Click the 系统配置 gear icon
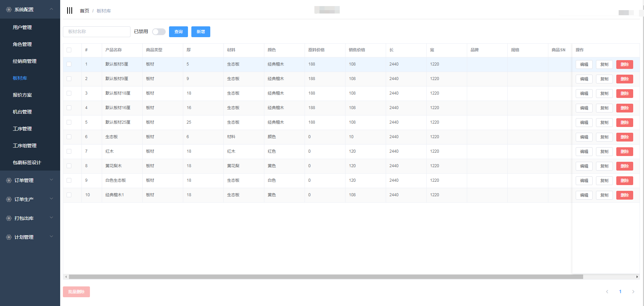This screenshot has height=306, width=644. click(9, 9)
